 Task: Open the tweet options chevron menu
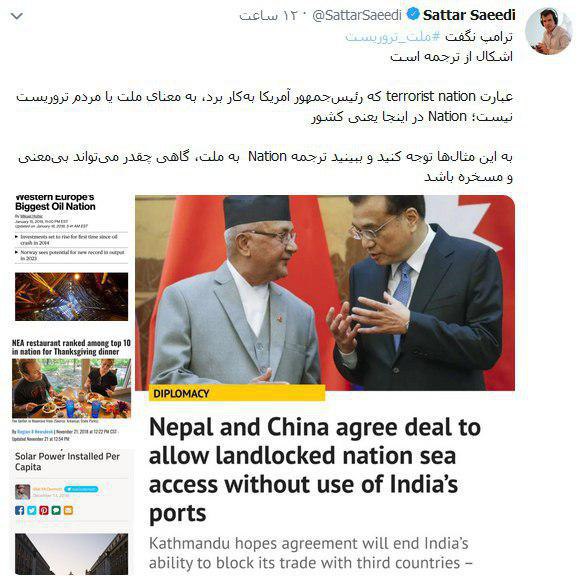tap(17, 16)
